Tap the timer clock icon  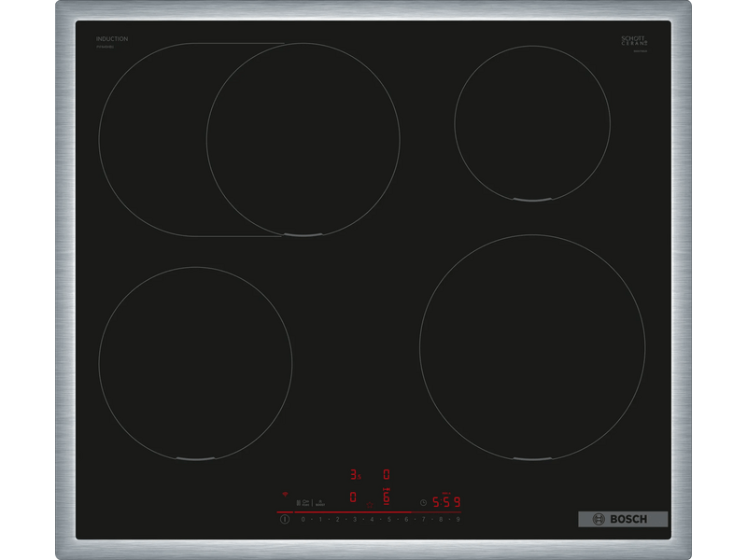(x=423, y=502)
